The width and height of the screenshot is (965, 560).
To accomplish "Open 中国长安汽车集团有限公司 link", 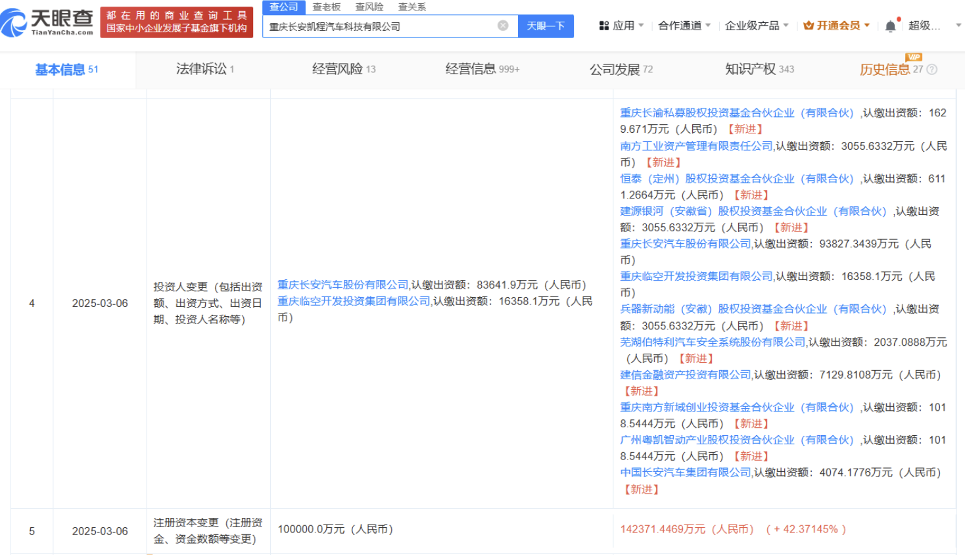I will (x=685, y=473).
